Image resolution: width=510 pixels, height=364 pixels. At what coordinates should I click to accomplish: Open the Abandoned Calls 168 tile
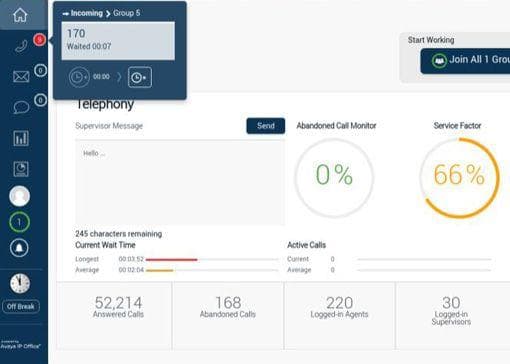tap(228, 315)
